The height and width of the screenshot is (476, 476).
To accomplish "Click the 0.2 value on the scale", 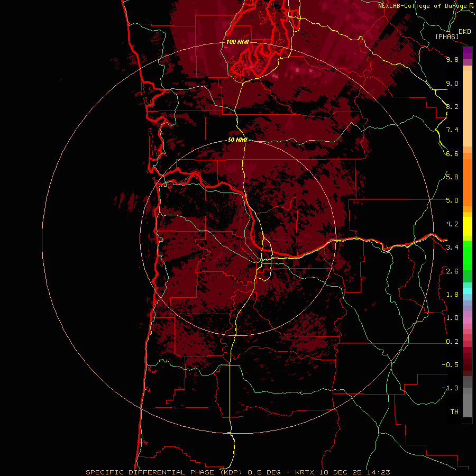I will (452, 342).
